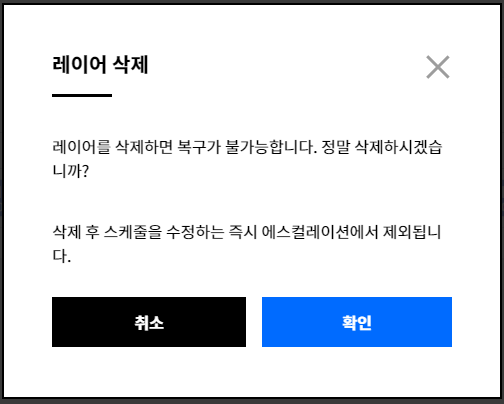Click the sentence starting 삭제 후 스케줄을

[x=247, y=244]
